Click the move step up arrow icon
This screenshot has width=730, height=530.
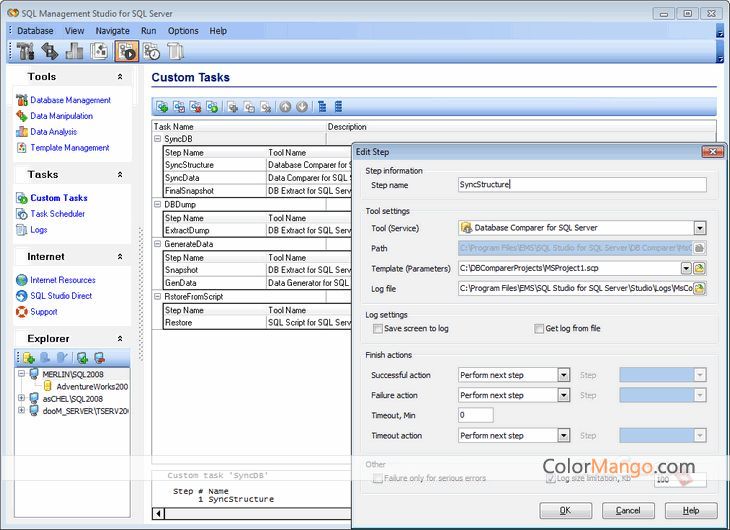coord(285,107)
